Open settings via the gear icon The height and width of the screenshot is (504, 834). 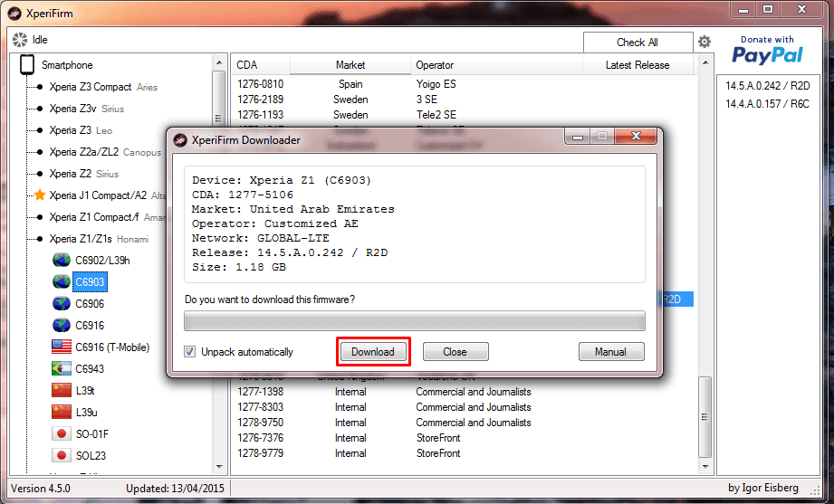point(705,42)
